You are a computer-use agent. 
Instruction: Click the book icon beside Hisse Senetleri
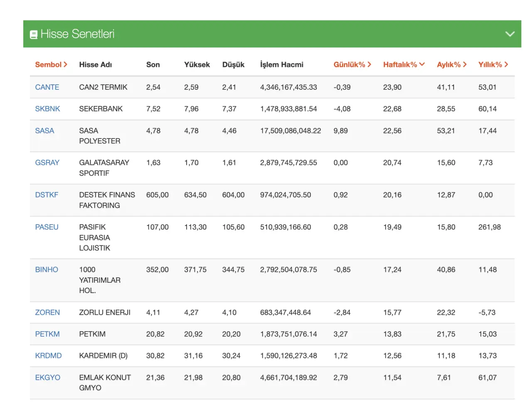[34, 35]
